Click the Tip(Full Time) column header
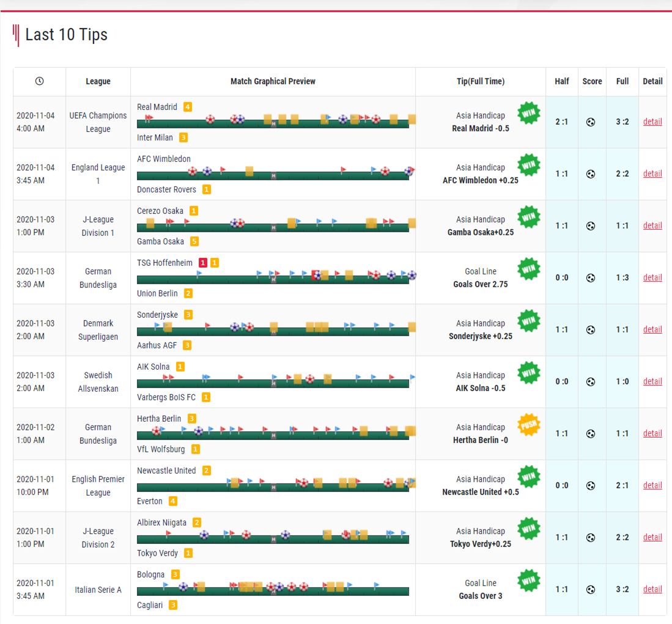Viewport: 672px width, 624px height. [x=481, y=81]
